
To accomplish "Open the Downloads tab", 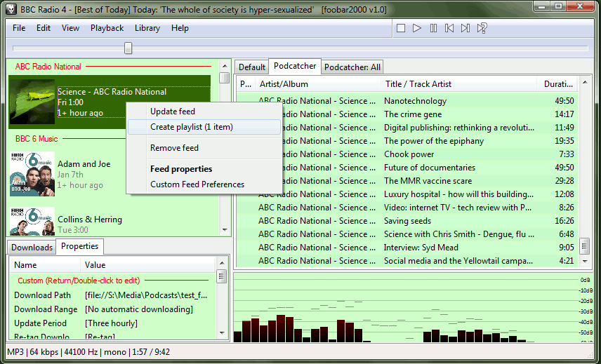I will (x=32, y=248).
